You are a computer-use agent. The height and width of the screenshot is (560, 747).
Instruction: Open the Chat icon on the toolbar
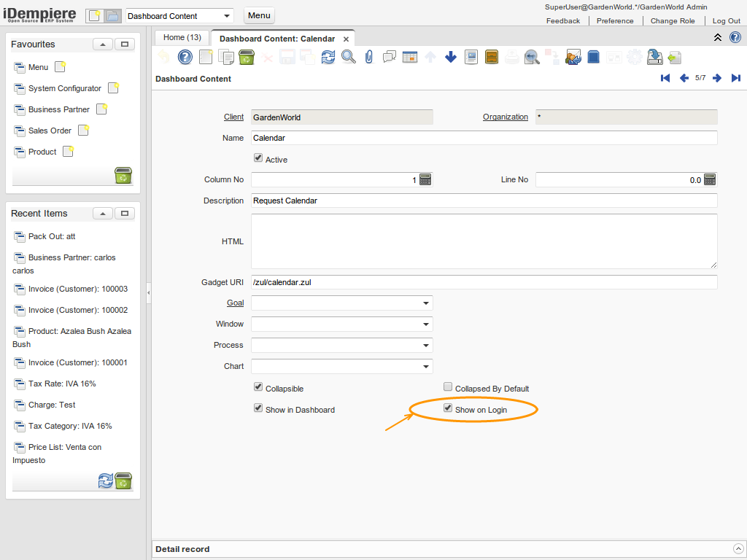pos(389,56)
